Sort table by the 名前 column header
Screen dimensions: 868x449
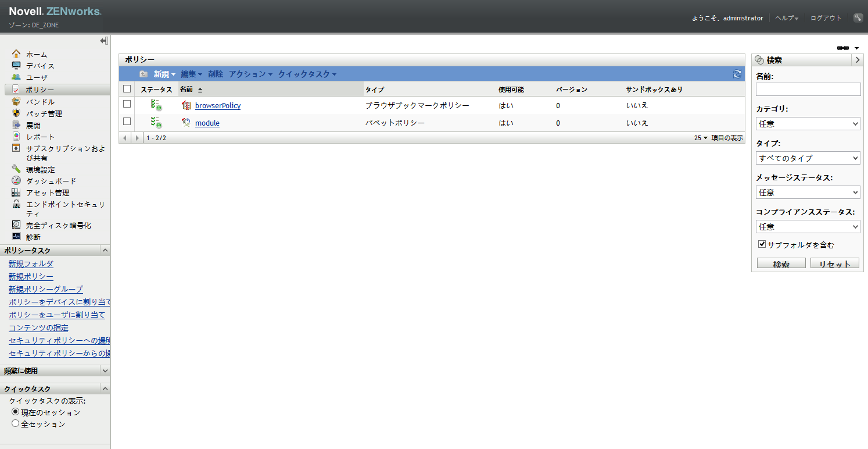point(186,90)
